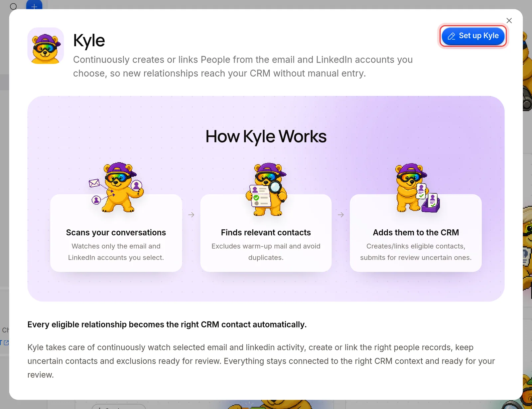Image resolution: width=532 pixels, height=409 pixels.
Task: Open the external link icon behind the dialog
Action: [6, 342]
